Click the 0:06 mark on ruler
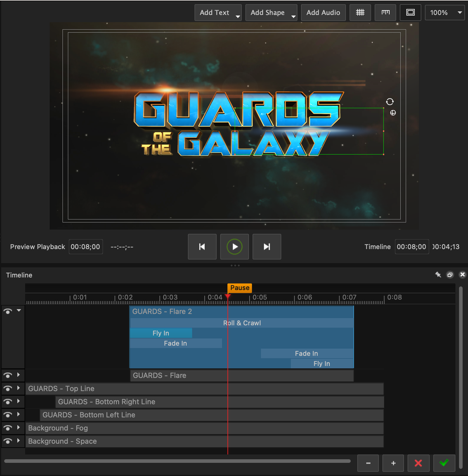468x476 pixels. point(305,297)
